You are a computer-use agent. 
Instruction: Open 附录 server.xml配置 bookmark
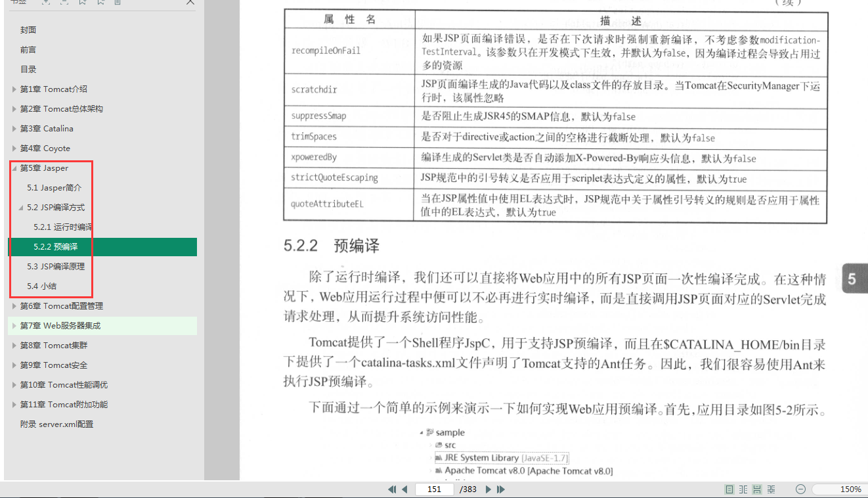tap(56, 424)
